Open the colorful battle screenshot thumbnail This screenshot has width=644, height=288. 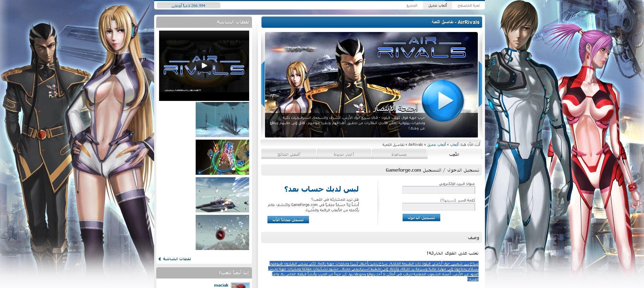coord(222,157)
